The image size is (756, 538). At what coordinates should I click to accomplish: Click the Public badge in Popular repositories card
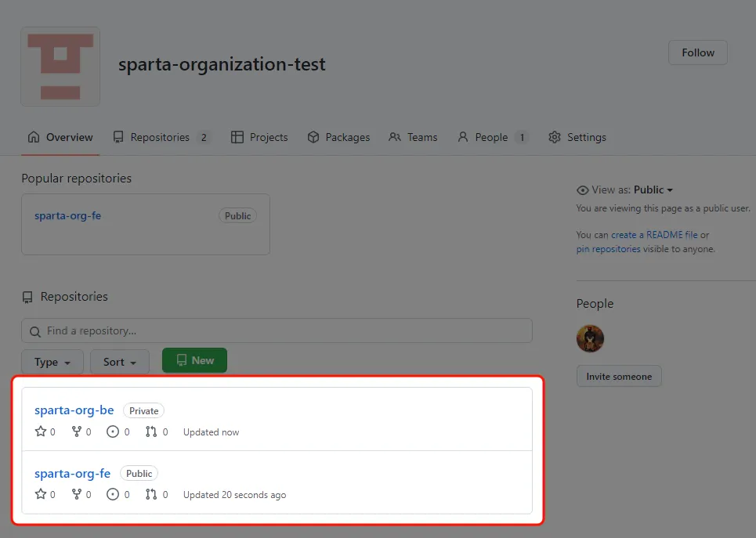pos(237,216)
